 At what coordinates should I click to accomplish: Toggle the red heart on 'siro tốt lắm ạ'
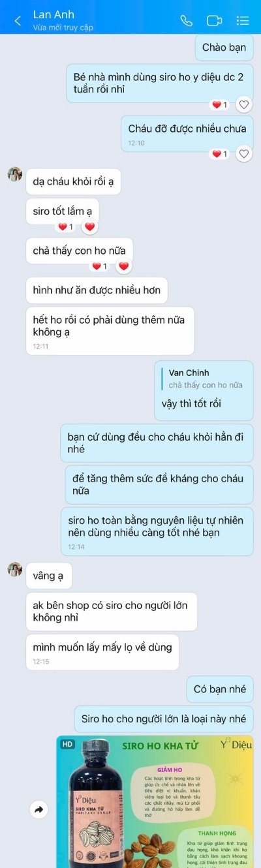click(x=90, y=227)
